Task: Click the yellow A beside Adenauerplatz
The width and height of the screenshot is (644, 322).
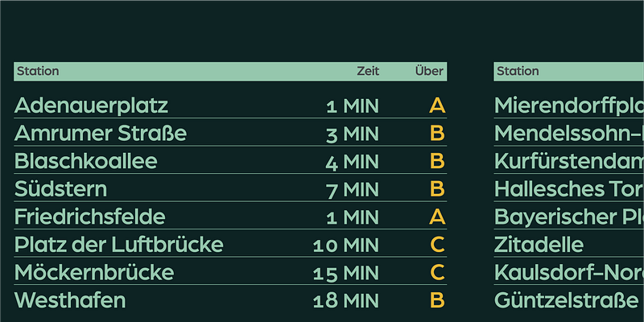Action: pos(437,105)
